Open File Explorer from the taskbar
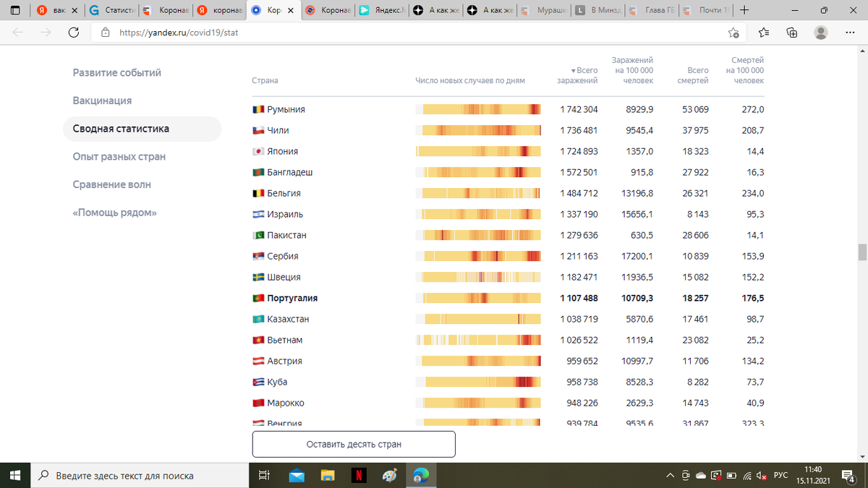Viewport: 868px width, 488px height. click(328, 476)
